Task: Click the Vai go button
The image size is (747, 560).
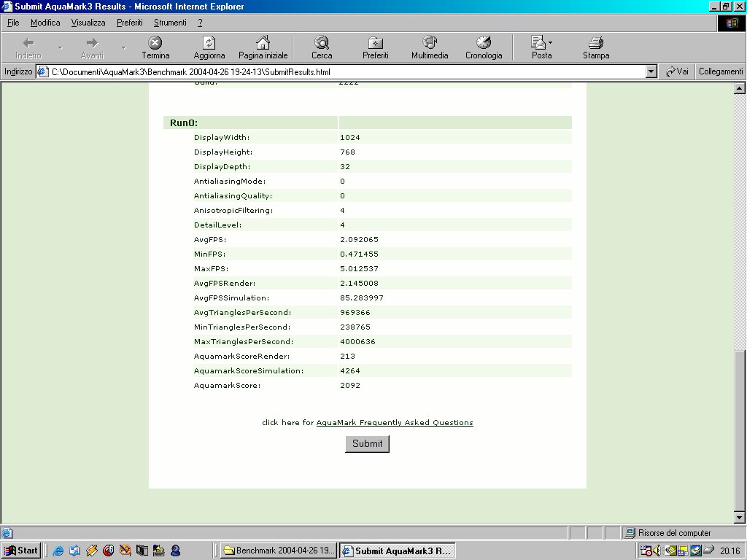Action: coord(677,71)
